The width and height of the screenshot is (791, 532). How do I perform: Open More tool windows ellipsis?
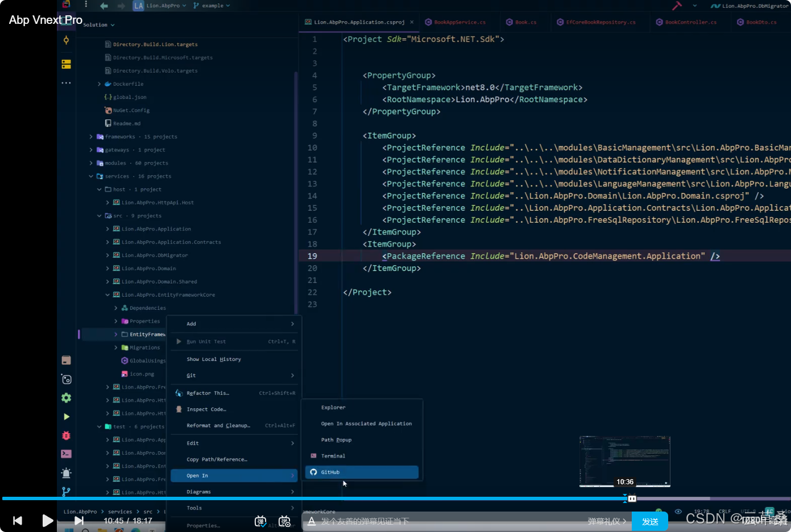click(x=66, y=83)
